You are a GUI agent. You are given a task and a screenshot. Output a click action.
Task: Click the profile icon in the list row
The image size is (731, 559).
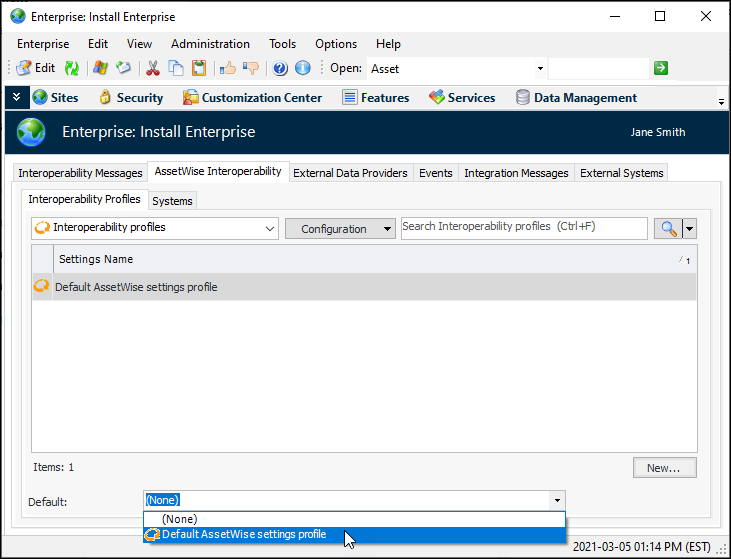coord(41,285)
